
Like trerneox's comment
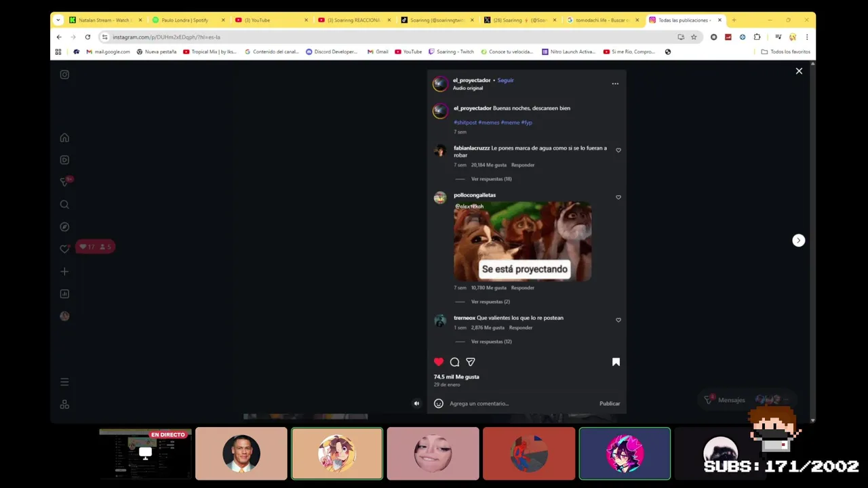tap(618, 320)
